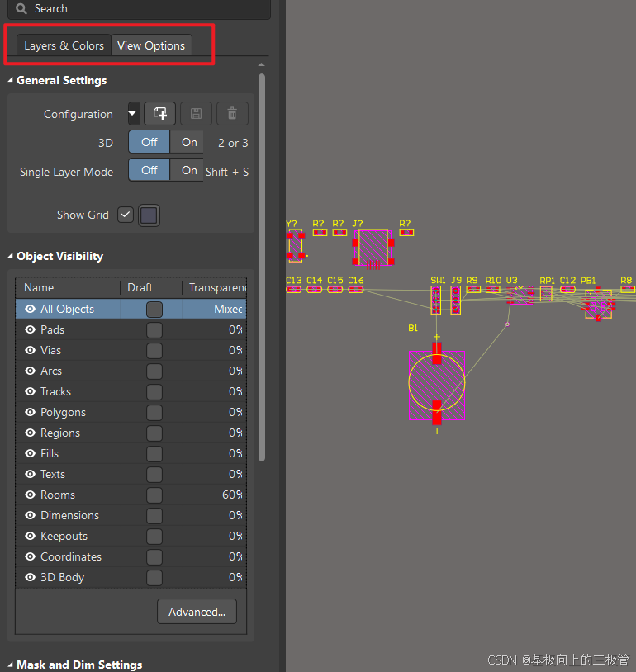This screenshot has width=636, height=672.
Task: Select the RP1 component footprint
Action: pyautogui.click(x=546, y=294)
